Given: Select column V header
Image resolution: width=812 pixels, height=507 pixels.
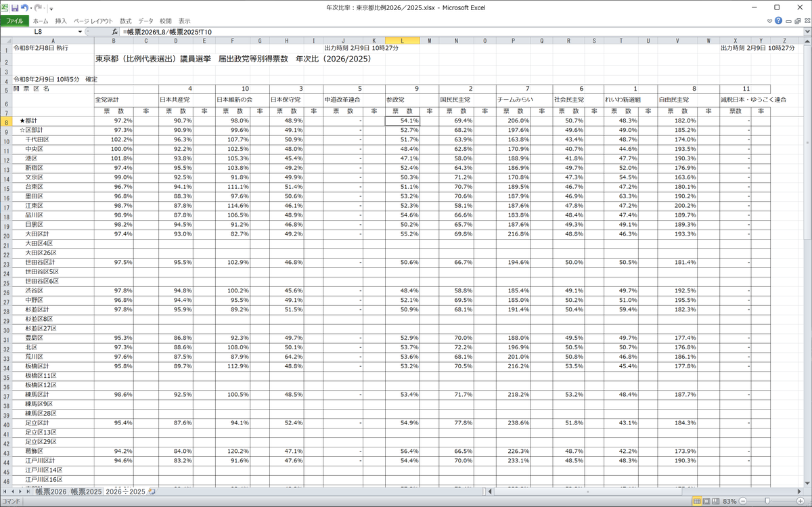Looking at the screenshot, I should click(x=677, y=41).
